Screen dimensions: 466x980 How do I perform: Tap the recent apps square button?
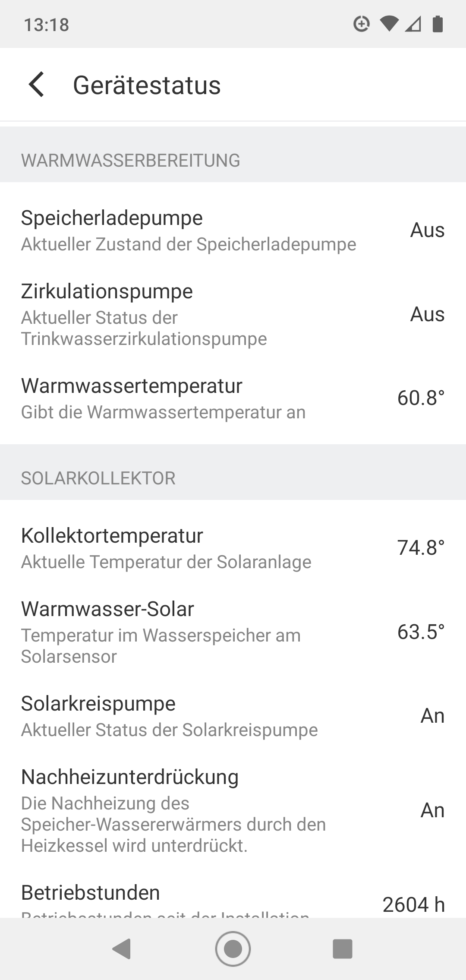[343, 949]
